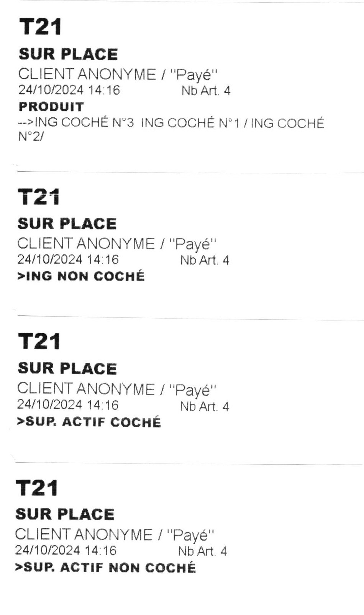
Task: Click the wrapped "N°2/" line
Action: [31, 137]
